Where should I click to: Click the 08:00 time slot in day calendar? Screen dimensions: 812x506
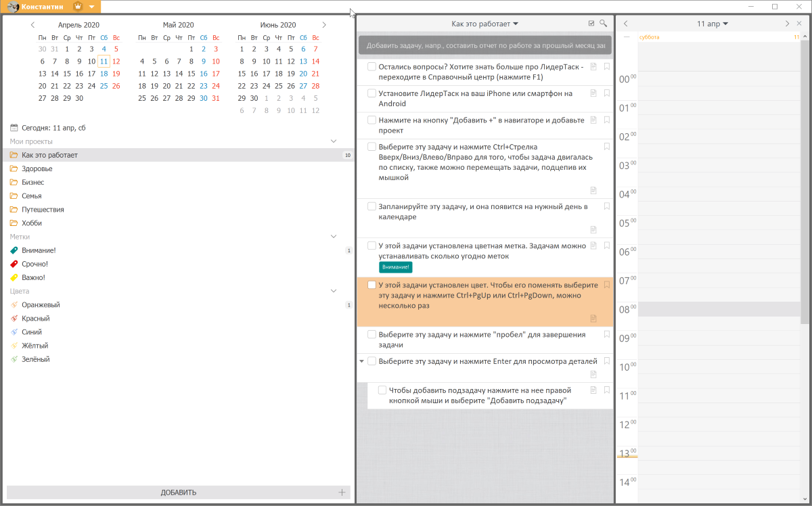(719, 309)
